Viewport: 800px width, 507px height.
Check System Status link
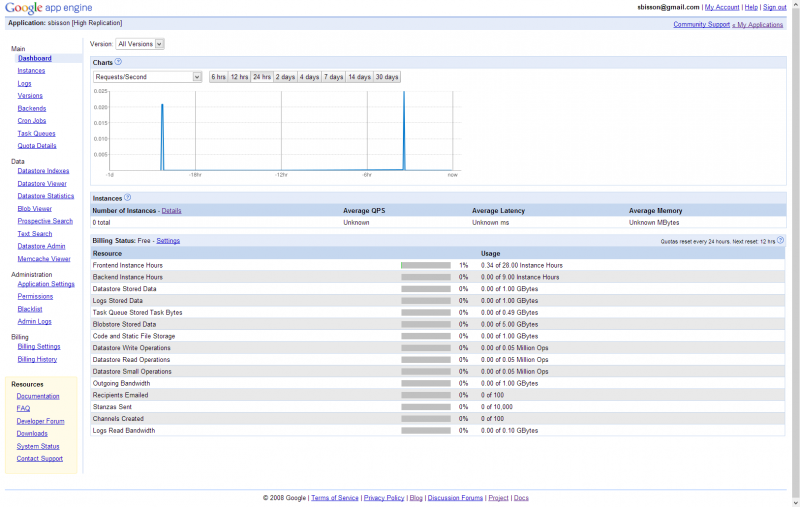click(x=38, y=446)
